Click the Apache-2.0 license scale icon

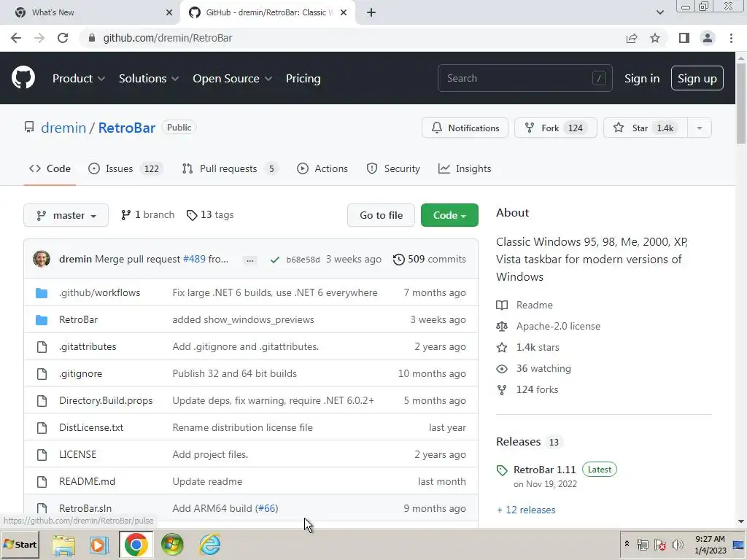coord(502,326)
